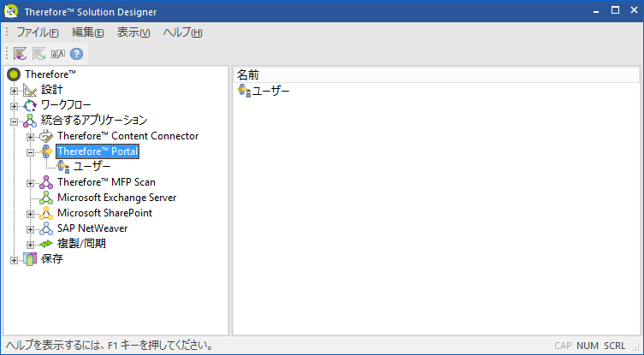This screenshot has height=355, width=644.
Task: Select Therefore™ MFP Scan label
Action: pyautogui.click(x=106, y=182)
